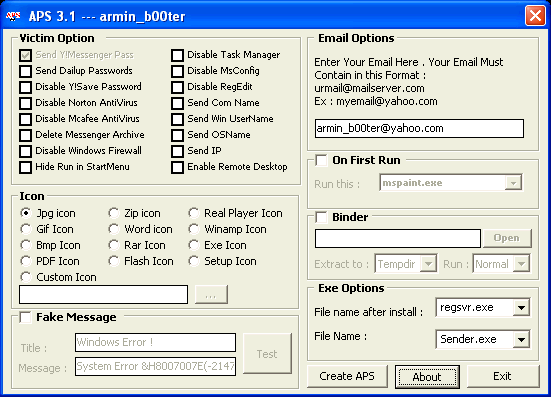Screen dimensions: 551x397
Task: Choose the Flash Icon radio button
Action: (114, 261)
